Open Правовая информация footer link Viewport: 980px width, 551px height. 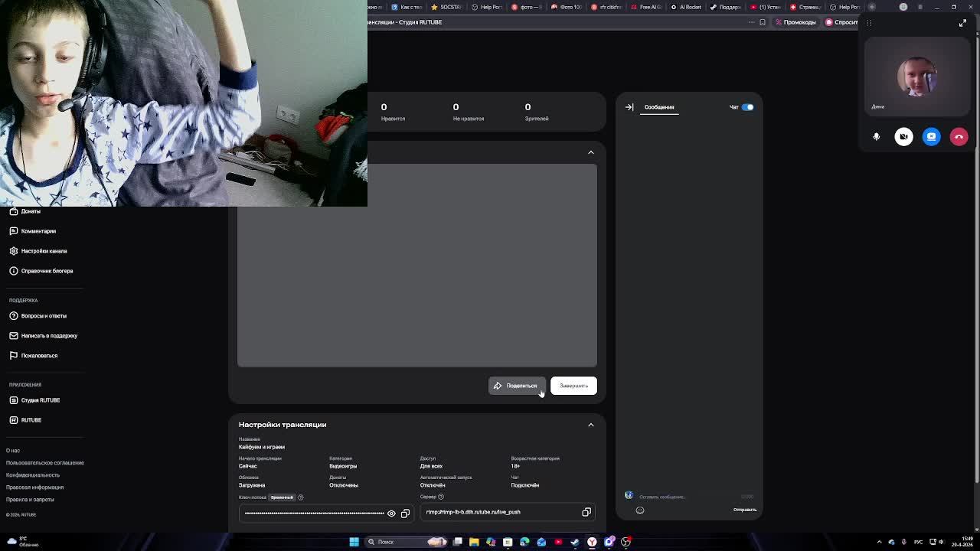point(34,487)
